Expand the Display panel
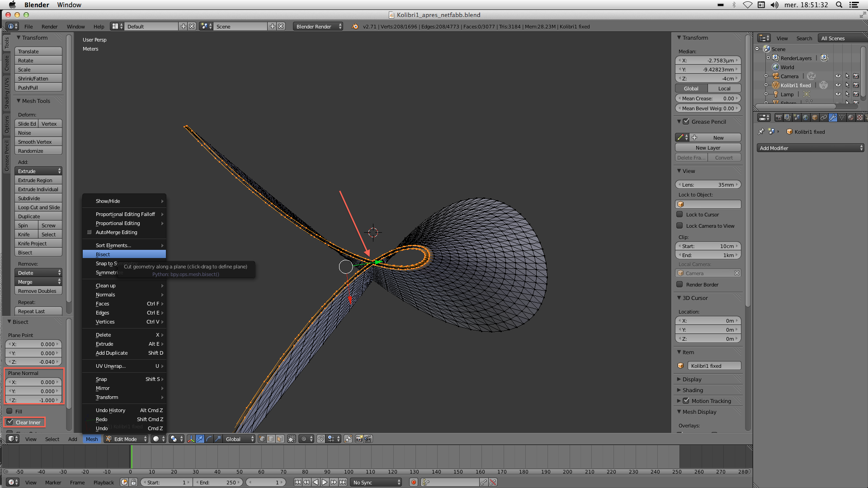Screen dimensions: 868x488 (x=692, y=379)
